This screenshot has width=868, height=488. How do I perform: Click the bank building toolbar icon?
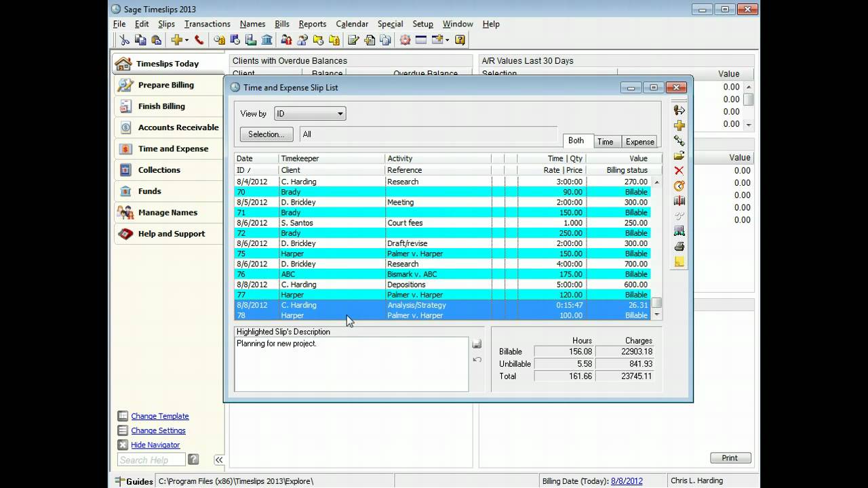267,40
